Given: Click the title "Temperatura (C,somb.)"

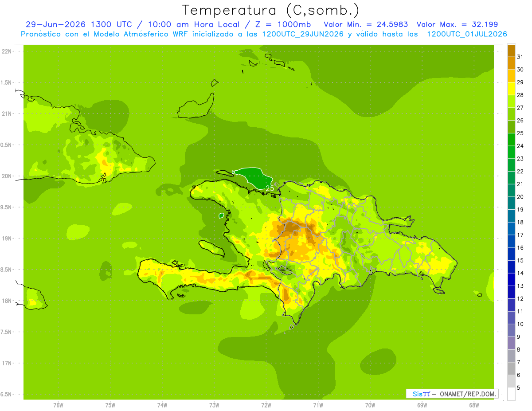Looking at the screenshot, I should 270,11.
